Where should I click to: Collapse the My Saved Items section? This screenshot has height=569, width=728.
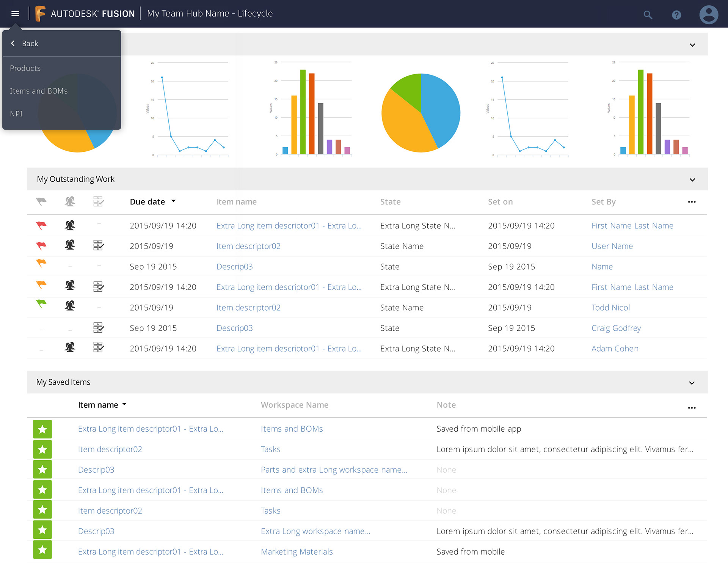pos(692,383)
